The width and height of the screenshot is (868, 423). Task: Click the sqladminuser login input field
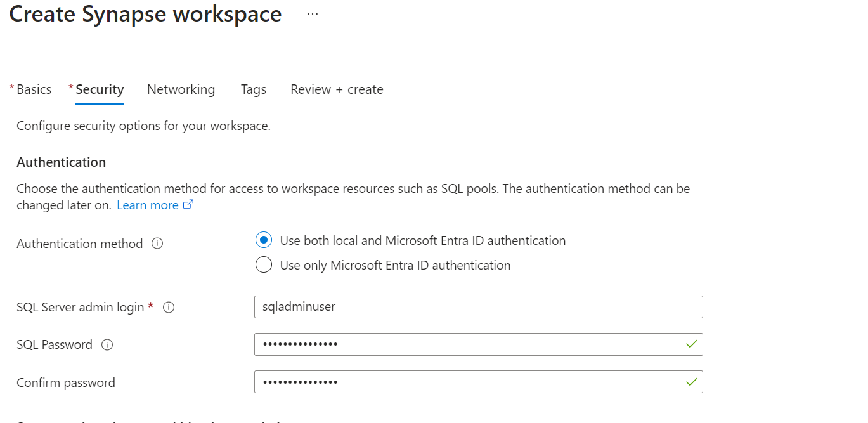click(x=478, y=307)
